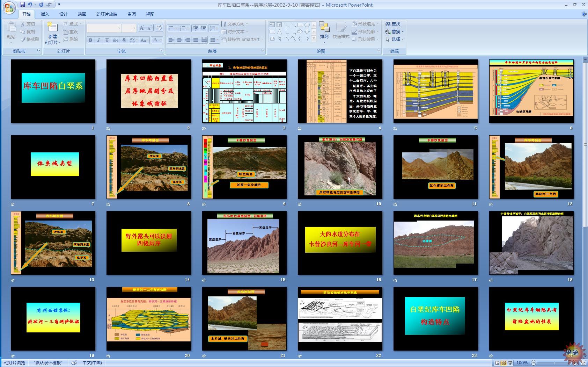Viewport: 588px width, 367px height.
Task: Open the Select (选择) dropdown
Action: pyautogui.click(x=395, y=39)
